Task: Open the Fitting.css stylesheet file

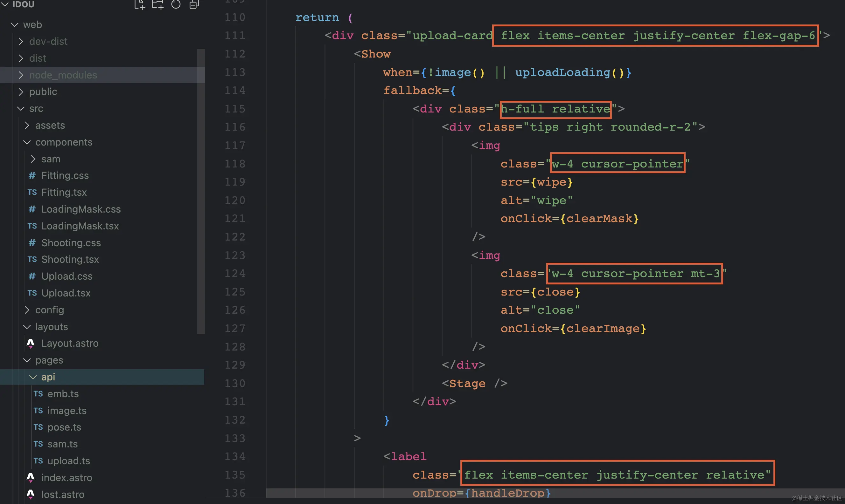Action: click(65, 176)
